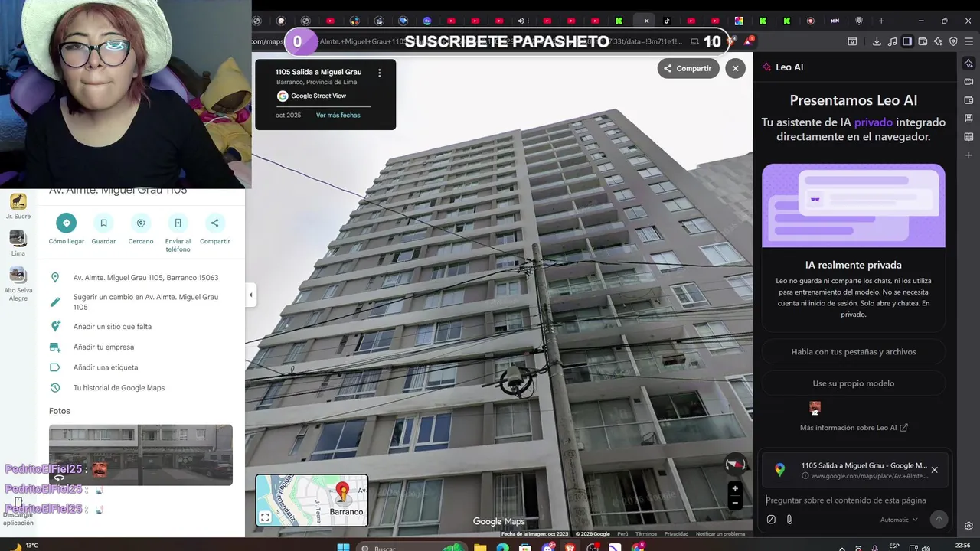Open the bookmarks sidebar icon

tap(969, 119)
